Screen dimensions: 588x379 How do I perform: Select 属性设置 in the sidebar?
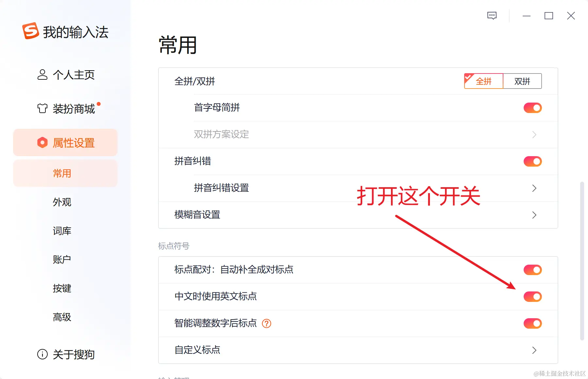(65, 142)
